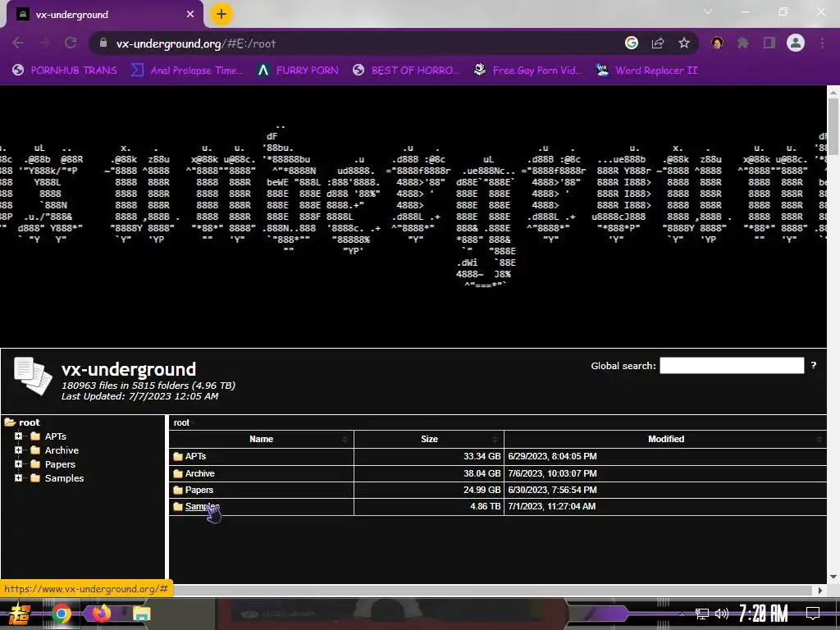Select the vx-underground browser tab
This screenshot has width=840, height=630.
click(104, 15)
